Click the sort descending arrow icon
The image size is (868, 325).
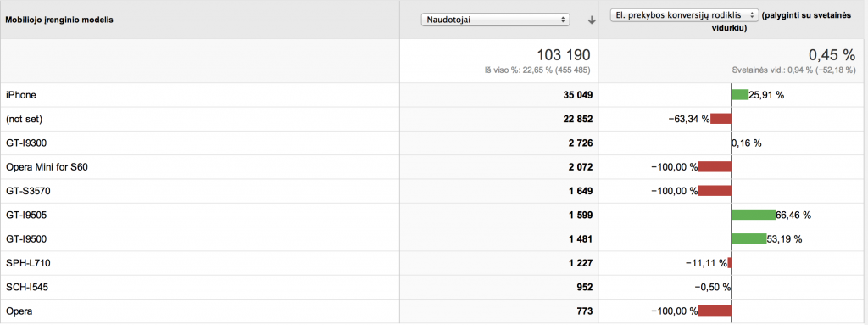[x=591, y=20]
